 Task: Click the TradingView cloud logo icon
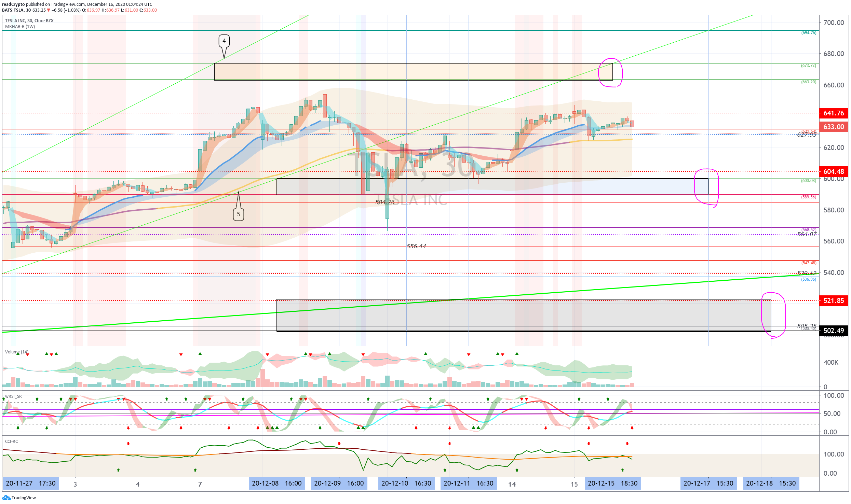tap(6, 498)
